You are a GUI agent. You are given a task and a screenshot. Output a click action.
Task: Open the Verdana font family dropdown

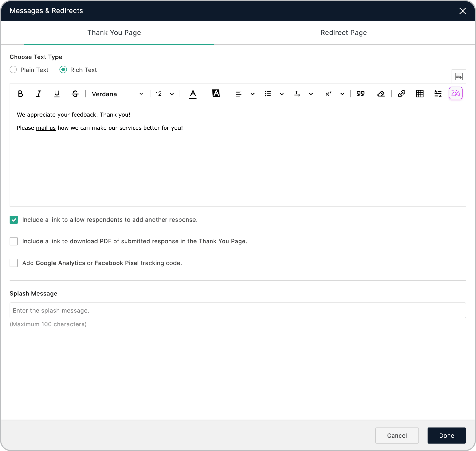point(117,94)
